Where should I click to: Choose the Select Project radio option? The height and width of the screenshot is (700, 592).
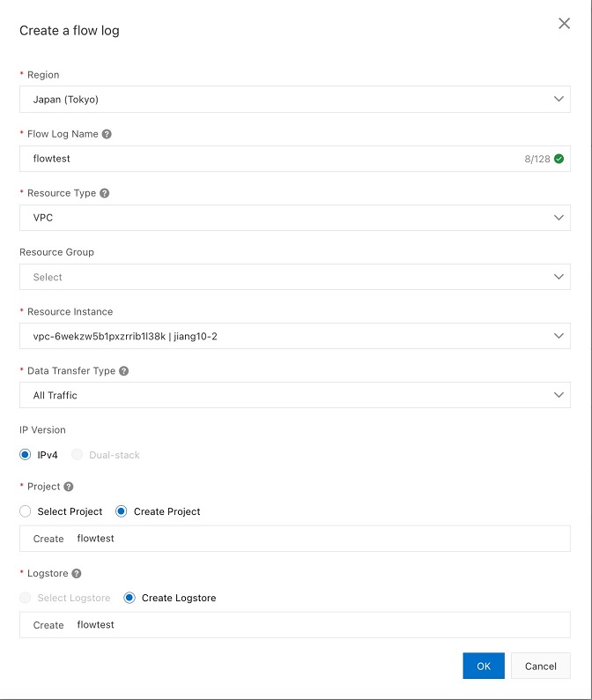click(26, 511)
